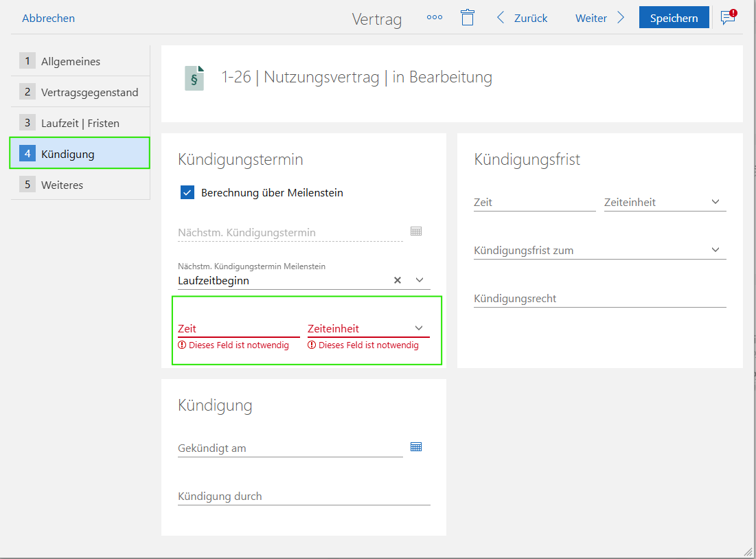Click the Kündigungsrecht input field

tap(599, 299)
